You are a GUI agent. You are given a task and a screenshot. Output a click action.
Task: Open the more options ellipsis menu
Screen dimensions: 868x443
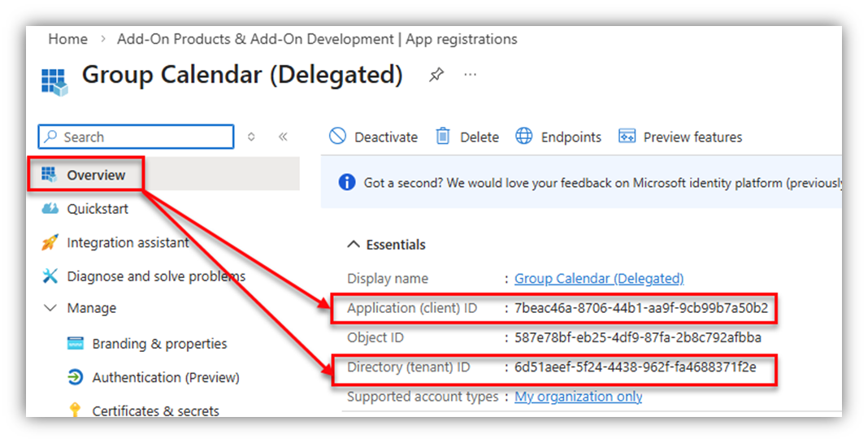470,74
